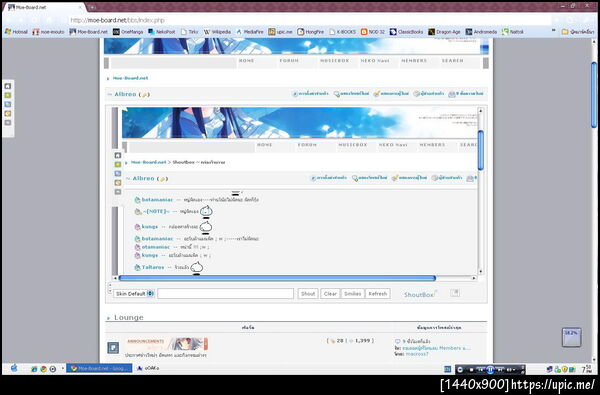Click the shoutbox horizontal scrollbar
This screenshot has width=600, height=395.
tap(277, 278)
